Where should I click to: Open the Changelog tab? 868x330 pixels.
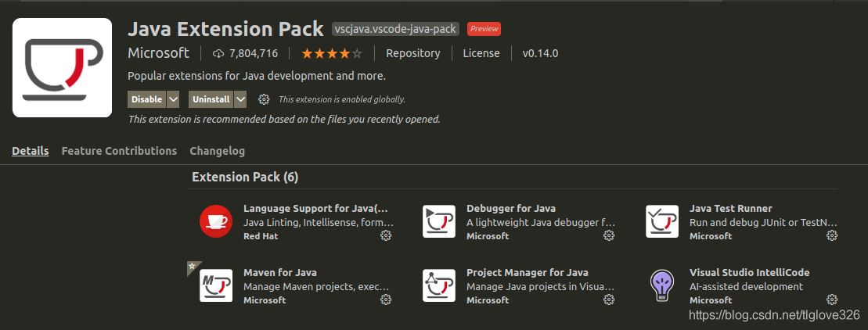point(217,151)
